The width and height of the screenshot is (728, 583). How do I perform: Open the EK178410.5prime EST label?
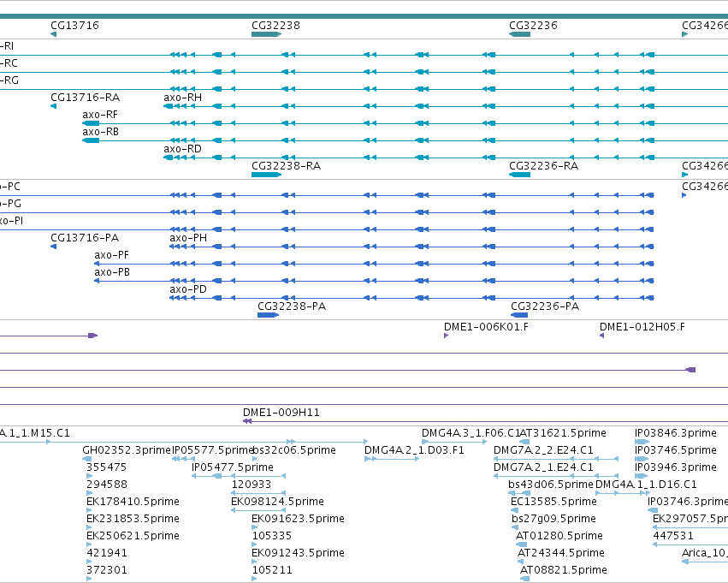[133, 503]
